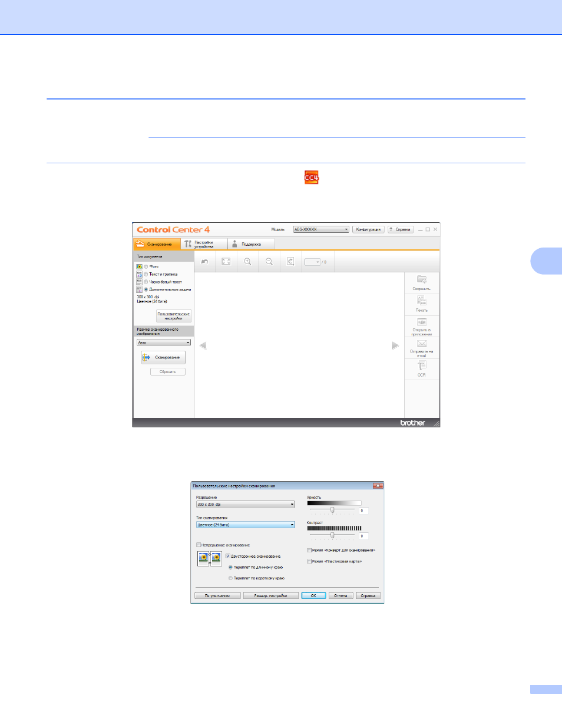Enable Режим «Пластиковая карта» checkbox
Screen dimensions: 562x728
pyautogui.click(x=309, y=561)
